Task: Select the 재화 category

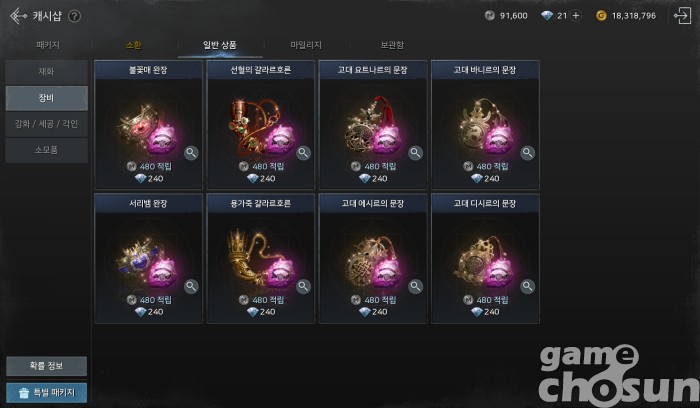Action: 46,72
